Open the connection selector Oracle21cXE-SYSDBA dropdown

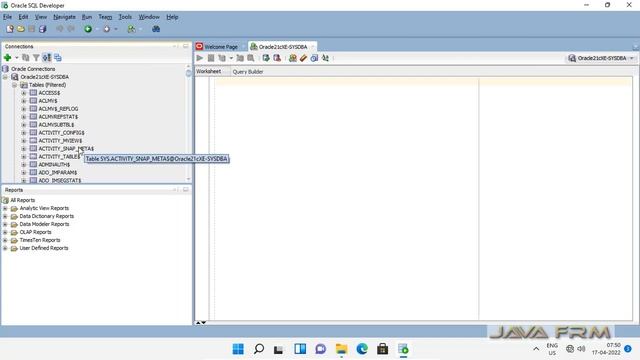601,58
